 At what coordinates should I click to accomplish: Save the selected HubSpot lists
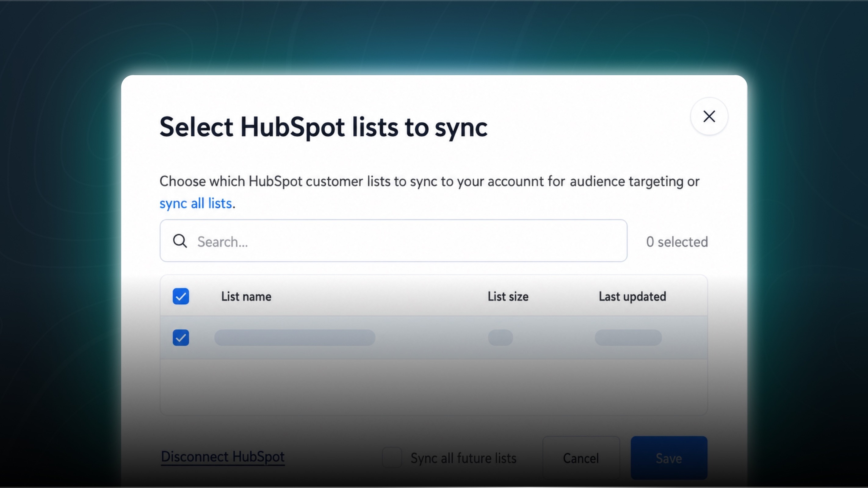pos(669,458)
